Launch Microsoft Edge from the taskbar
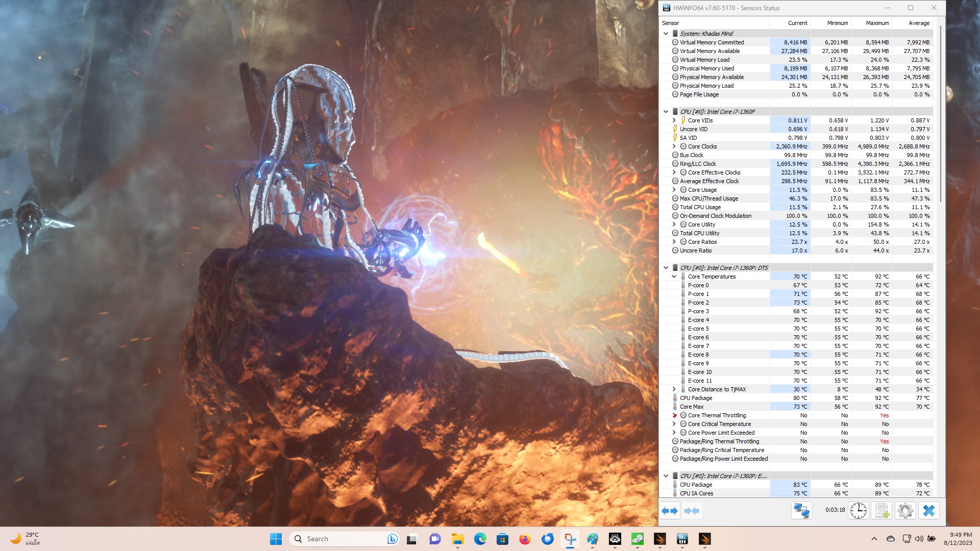This screenshot has width=980, height=551. [x=480, y=539]
